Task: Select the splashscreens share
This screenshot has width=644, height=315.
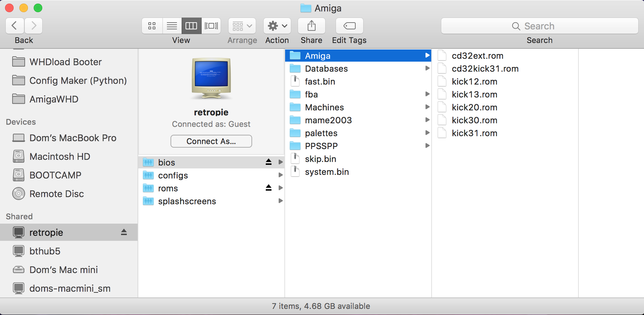Action: pos(211,201)
